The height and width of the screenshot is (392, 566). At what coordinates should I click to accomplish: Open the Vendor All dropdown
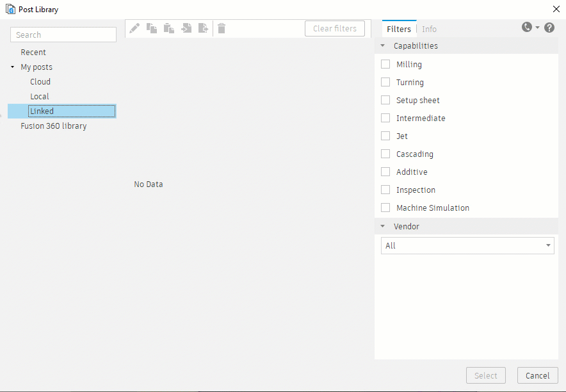pos(467,245)
